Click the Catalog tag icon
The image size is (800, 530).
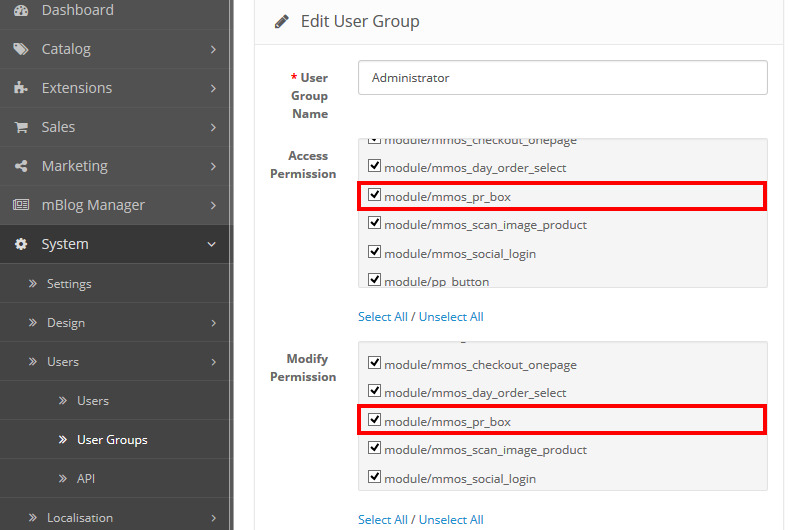coord(21,49)
